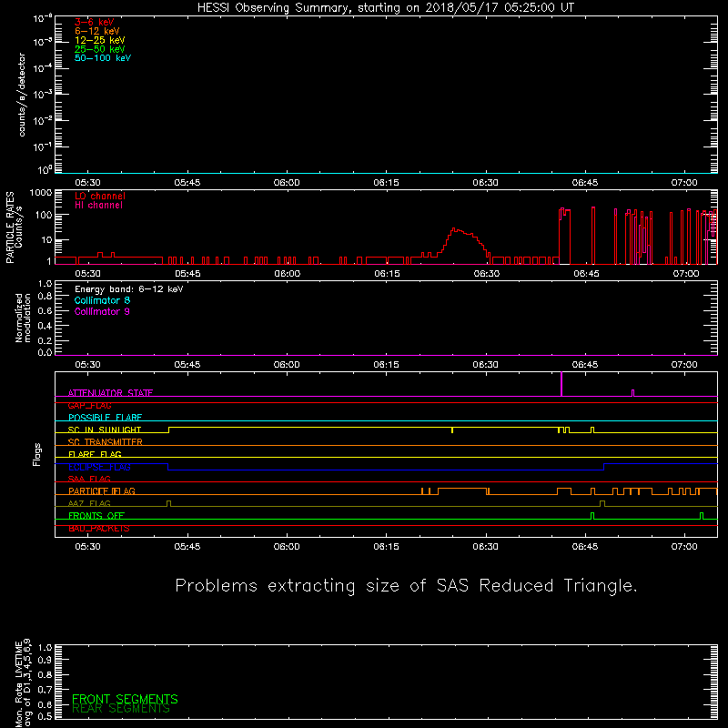The width and height of the screenshot is (728, 728).
Task: Select the 6-12 keV legend entry
Action: tap(97, 31)
